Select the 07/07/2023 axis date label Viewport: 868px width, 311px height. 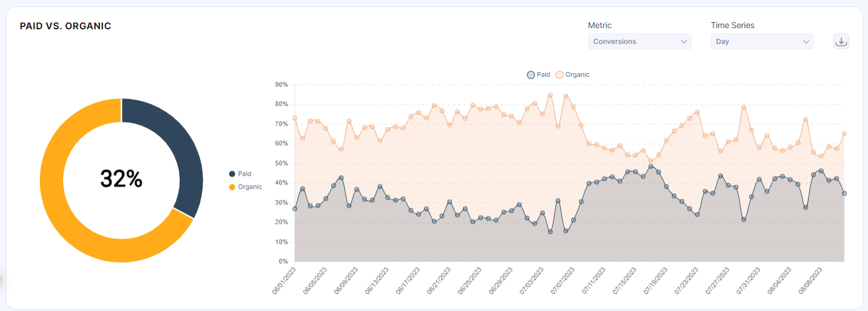[x=562, y=281]
